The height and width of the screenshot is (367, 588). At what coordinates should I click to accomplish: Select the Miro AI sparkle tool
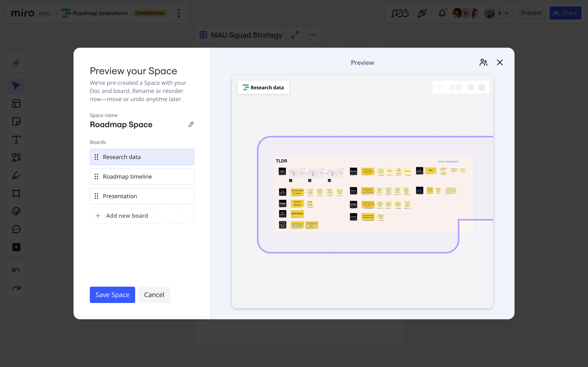tap(16, 63)
